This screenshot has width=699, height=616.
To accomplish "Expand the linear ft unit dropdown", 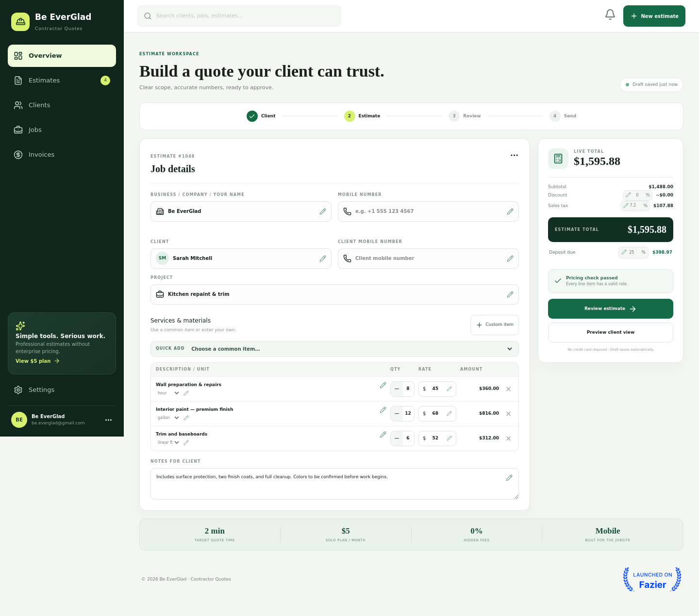I will click(168, 442).
